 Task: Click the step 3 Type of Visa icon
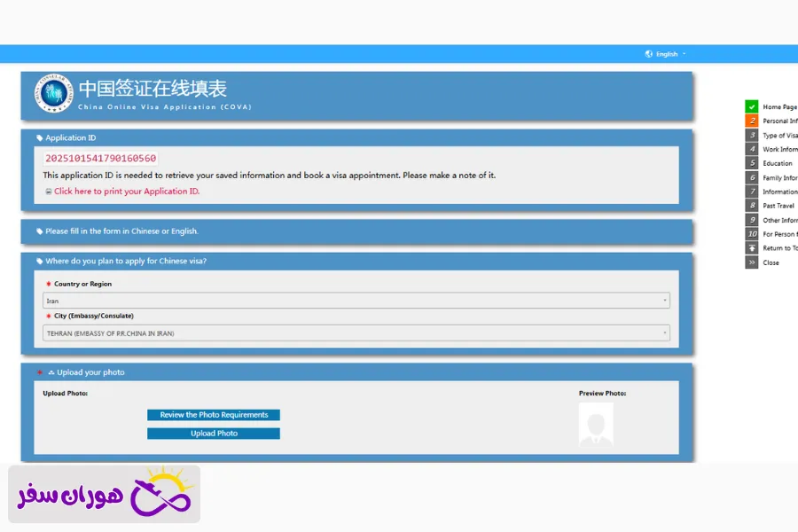click(752, 135)
